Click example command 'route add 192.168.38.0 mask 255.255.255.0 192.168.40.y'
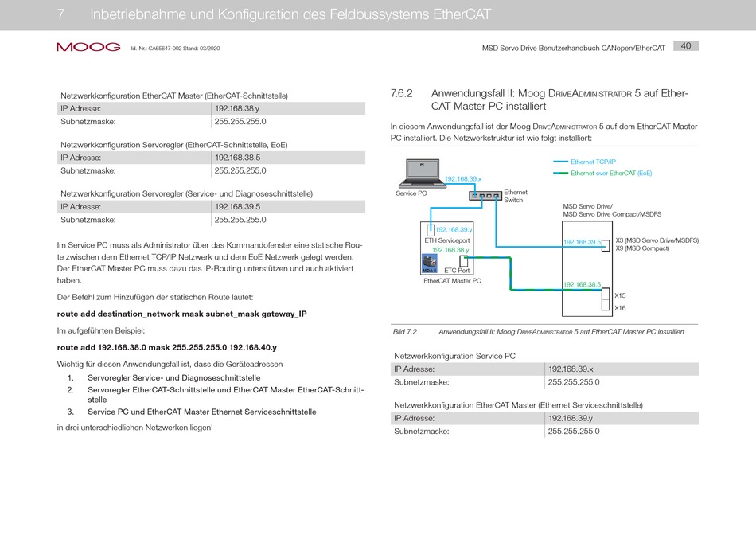 click(x=167, y=347)
